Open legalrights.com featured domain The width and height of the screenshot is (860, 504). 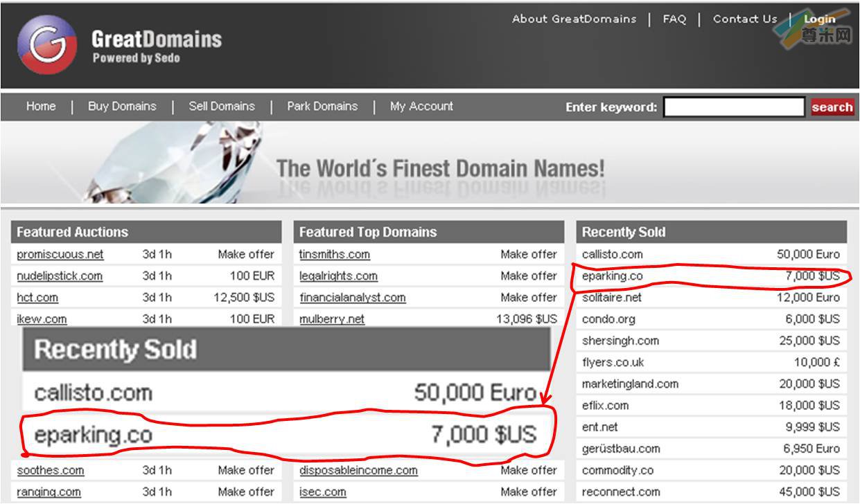(338, 276)
